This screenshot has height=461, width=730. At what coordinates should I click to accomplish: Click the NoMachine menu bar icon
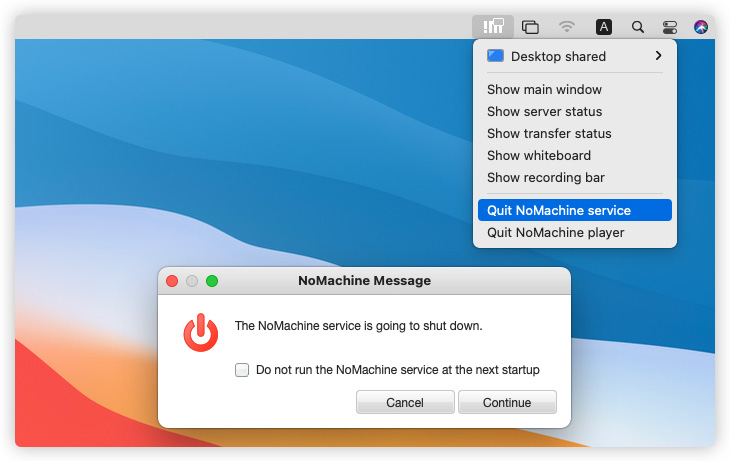click(x=493, y=27)
